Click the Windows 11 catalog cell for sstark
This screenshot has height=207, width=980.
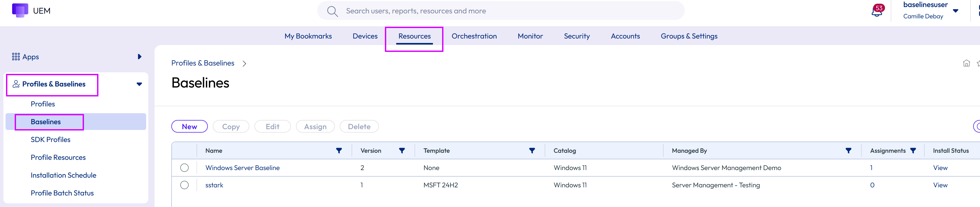pyautogui.click(x=570, y=185)
